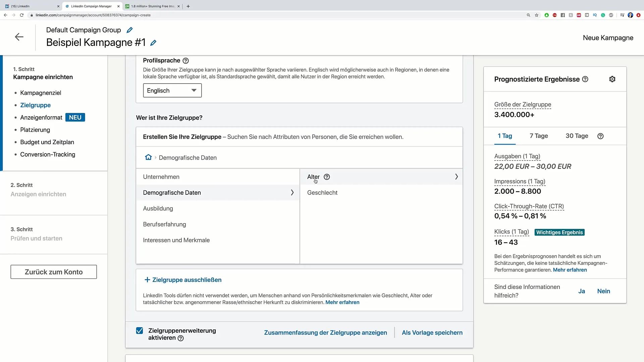Uncheck Zielgruppenerweiterung aktivieren checkbox

(140, 331)
